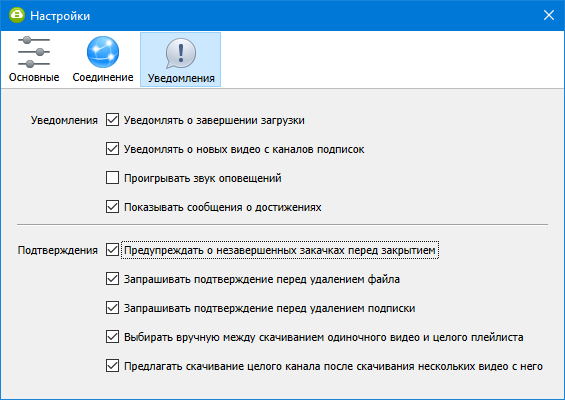This screenshot has height=400, width=565.
Task: Click the Уведомления exclamation bubble icon
Action: click(x=181, y=53)
